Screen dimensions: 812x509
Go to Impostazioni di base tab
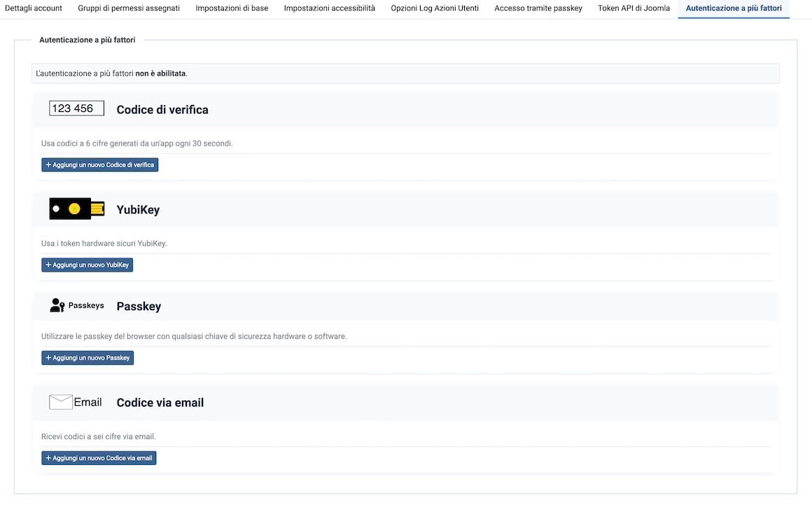coord(232,8)
